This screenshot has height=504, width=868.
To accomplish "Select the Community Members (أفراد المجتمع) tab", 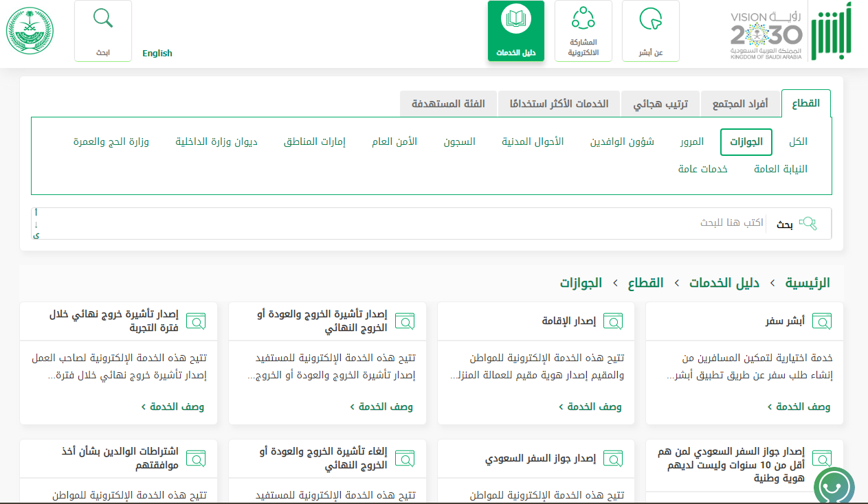I will pos(740,104).
